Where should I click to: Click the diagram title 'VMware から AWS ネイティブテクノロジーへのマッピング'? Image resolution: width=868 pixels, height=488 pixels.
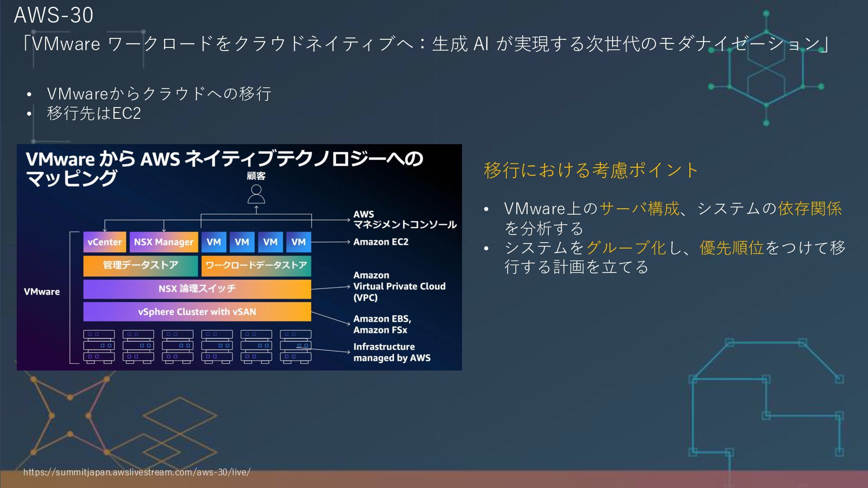pos(225,168)
